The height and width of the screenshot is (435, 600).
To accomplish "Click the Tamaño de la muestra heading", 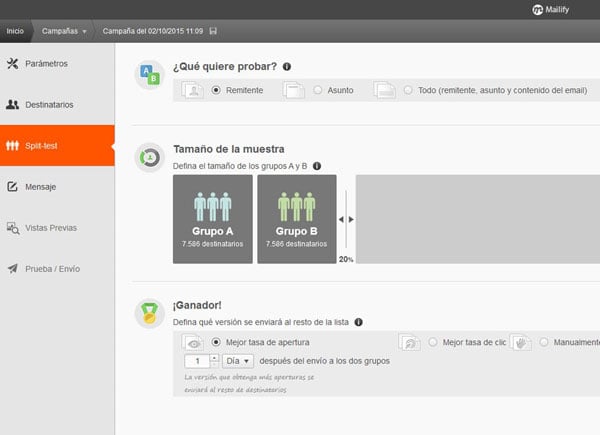I will [229, 149].
